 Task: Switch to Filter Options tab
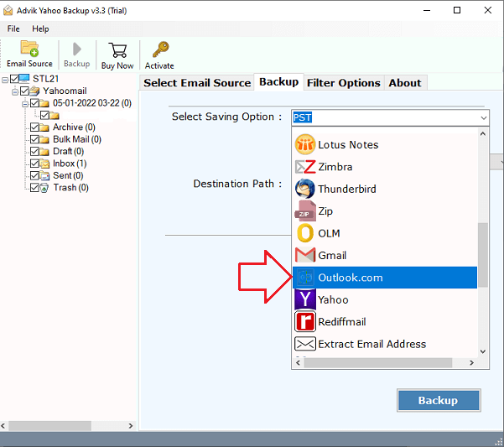point(344,83)
